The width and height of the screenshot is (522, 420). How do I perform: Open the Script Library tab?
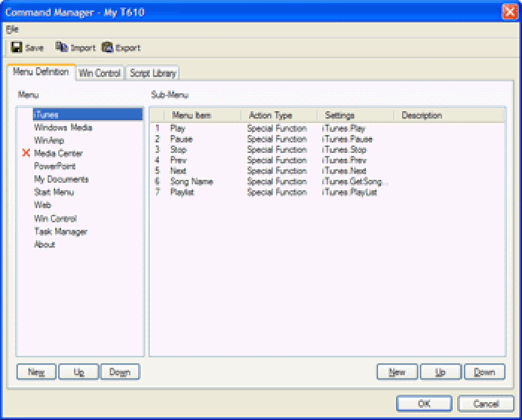[152, 73]
